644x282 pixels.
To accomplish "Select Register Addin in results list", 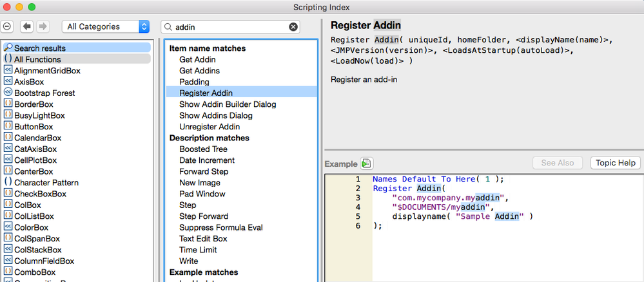I will (x=242, y=93).
